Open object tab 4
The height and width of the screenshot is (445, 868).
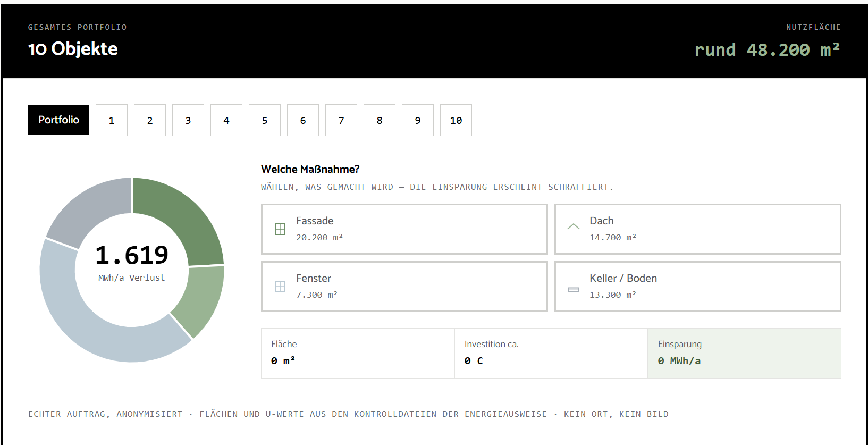(226, 120)
